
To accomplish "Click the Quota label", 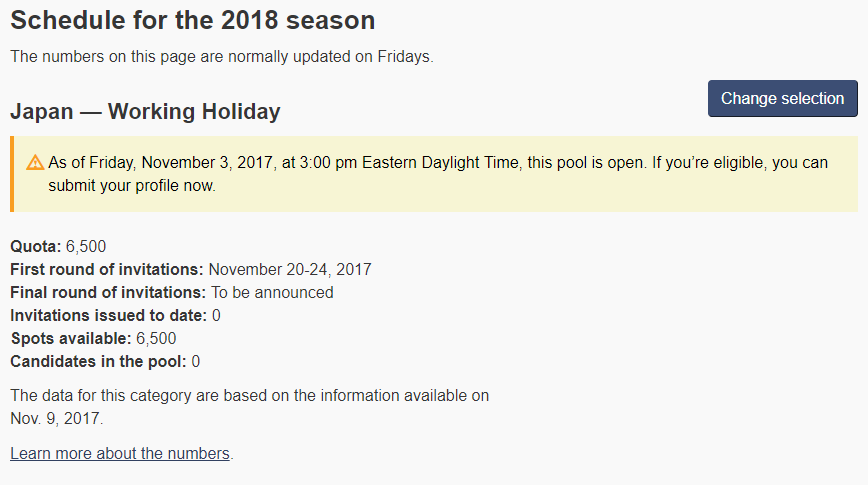I will pyautogui.click(x=35, y=246).
